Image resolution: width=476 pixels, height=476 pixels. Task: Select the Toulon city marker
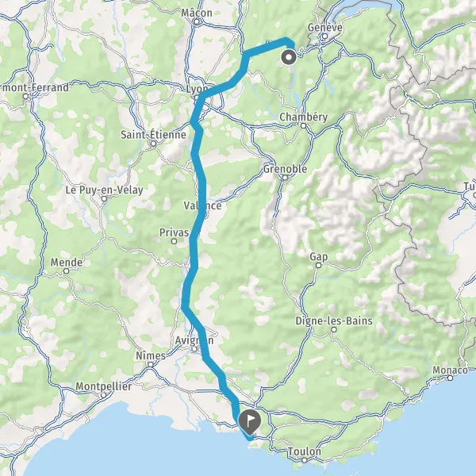pos(304,460)
